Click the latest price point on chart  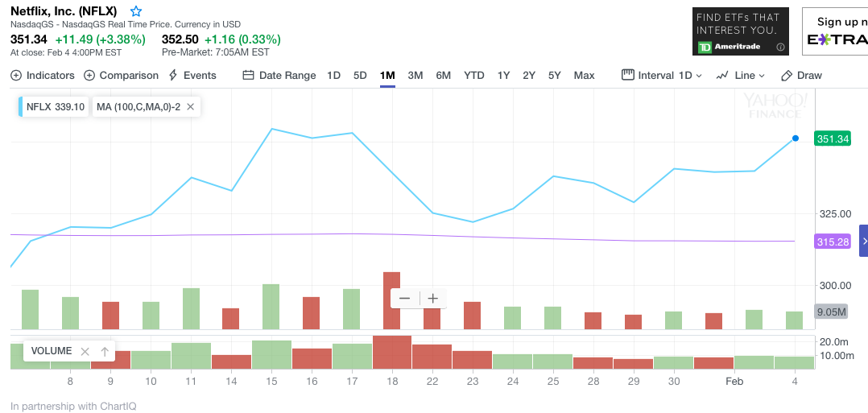[x=796, y=138]
